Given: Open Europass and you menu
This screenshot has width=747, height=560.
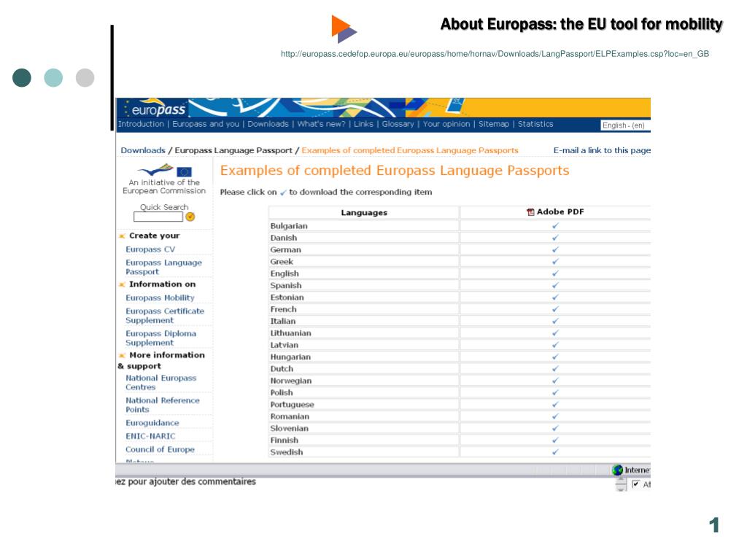Looking at the screenshot, I should [206, 124].
